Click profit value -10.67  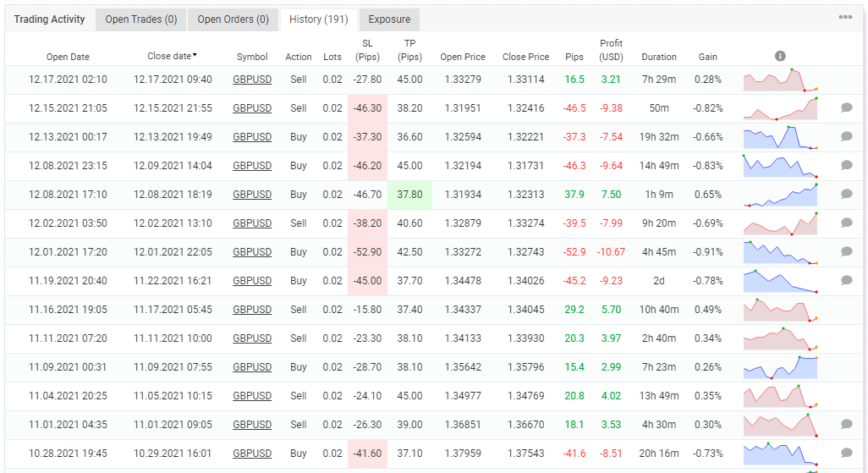coord(611,252)
